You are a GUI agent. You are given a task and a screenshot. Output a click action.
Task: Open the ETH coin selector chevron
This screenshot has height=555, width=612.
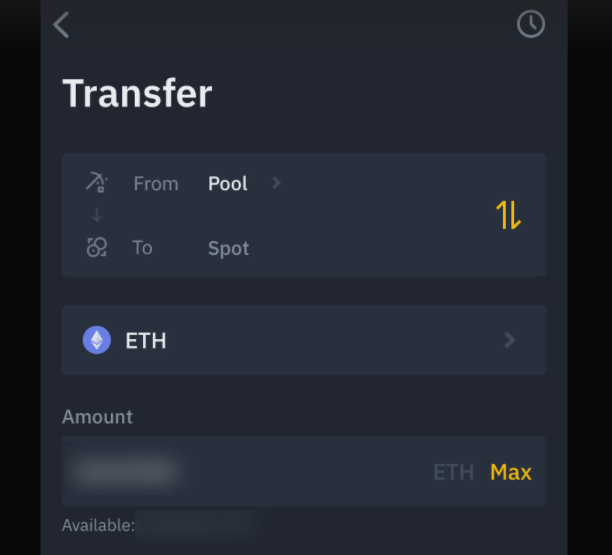point(510,340)
